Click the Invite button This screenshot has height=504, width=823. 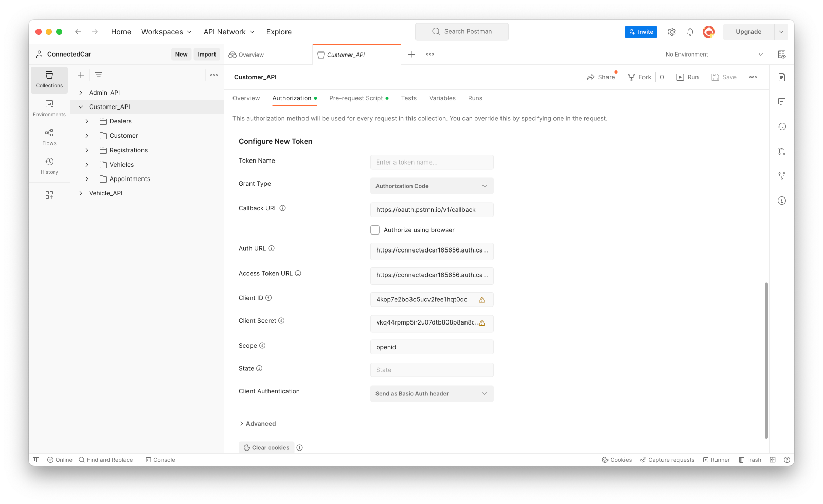point(641,32)
